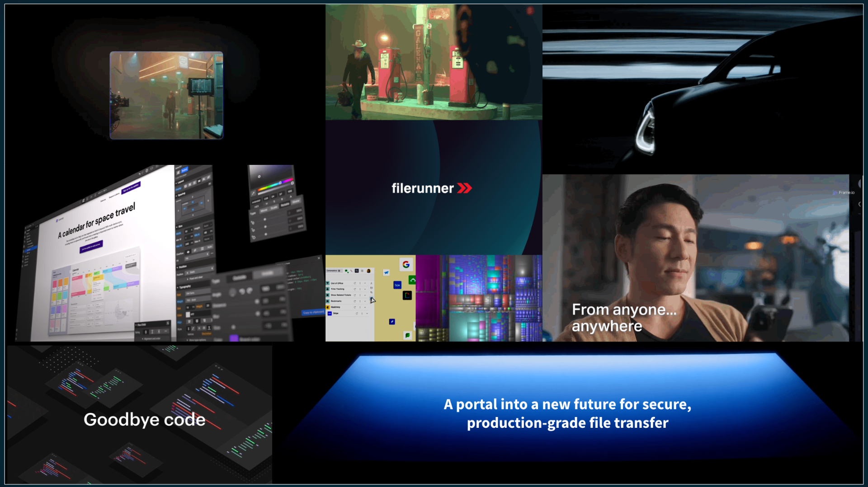Open the Goodbye code video
The image size is (868, 487).
click(140, 414)
